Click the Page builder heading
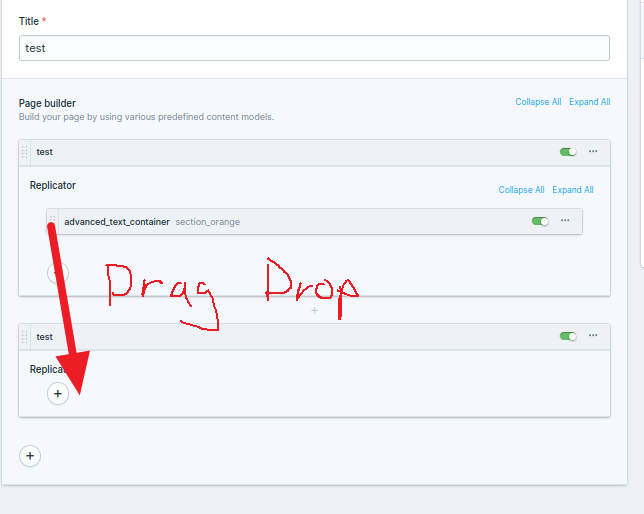 (x=47, y=103)
